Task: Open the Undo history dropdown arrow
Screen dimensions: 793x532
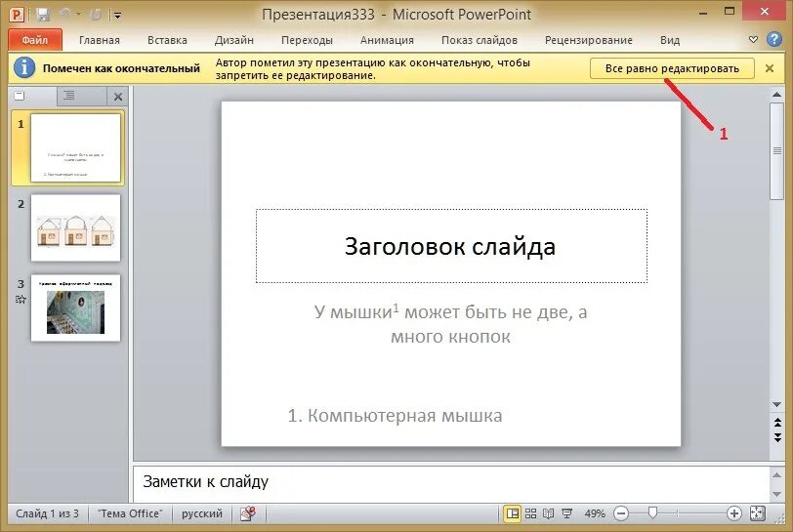Action: 78,15
